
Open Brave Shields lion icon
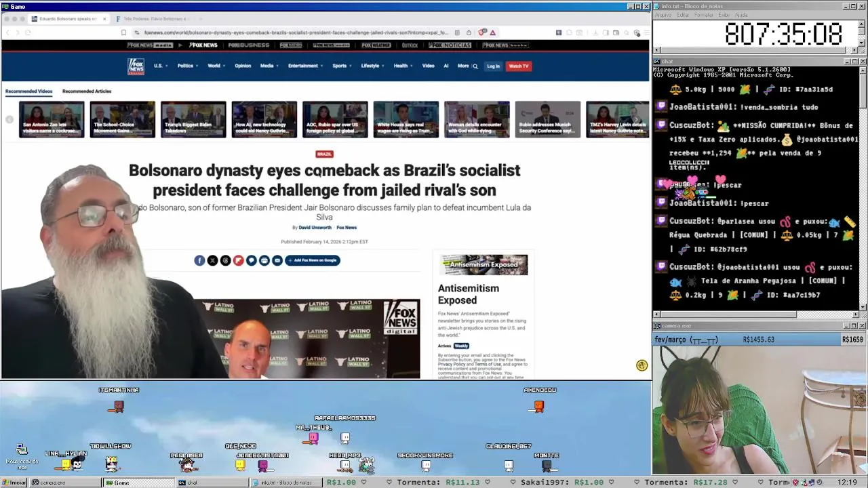(482, 33)
